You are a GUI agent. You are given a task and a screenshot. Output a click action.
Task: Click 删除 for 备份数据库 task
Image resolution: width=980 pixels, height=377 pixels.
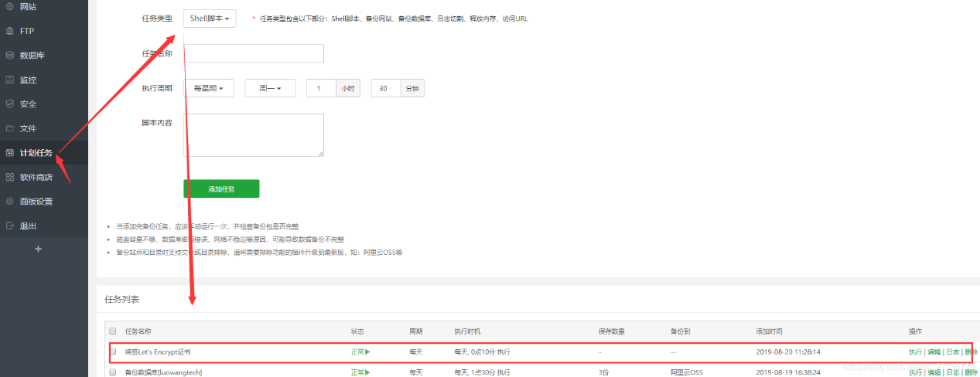click(x=971, y=372)
